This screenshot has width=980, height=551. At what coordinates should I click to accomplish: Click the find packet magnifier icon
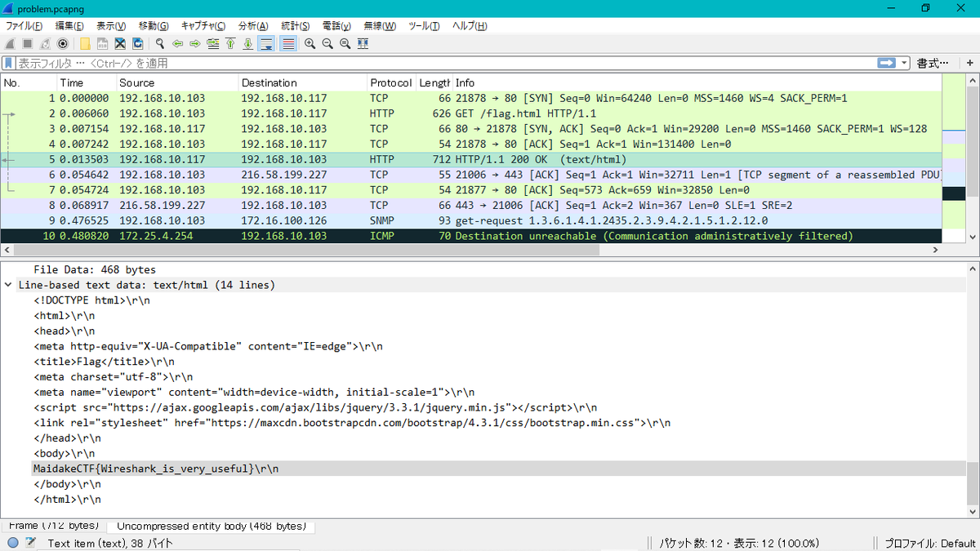coord(160,43)
